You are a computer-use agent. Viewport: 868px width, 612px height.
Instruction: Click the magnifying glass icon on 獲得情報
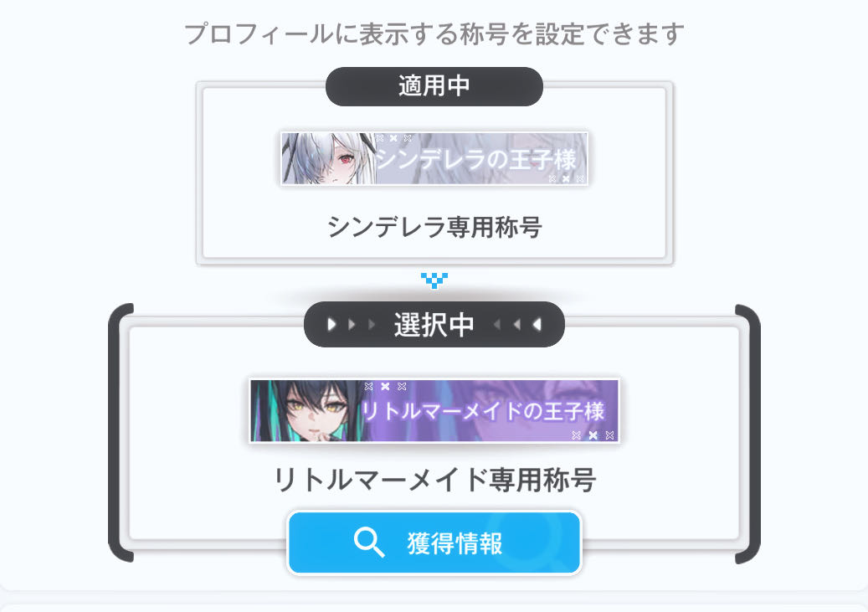click(x=368, y=543)
